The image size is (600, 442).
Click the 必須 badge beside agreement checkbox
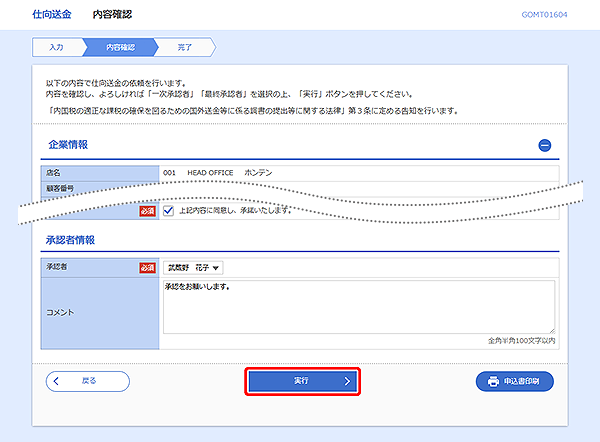coord(147,211)
